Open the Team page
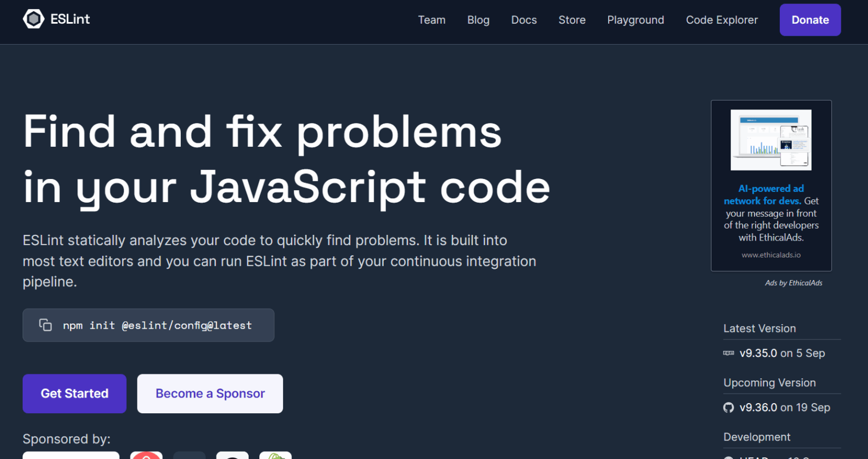Image resolution: width=868 pixels, height=459 pixels. click(432, 20)
